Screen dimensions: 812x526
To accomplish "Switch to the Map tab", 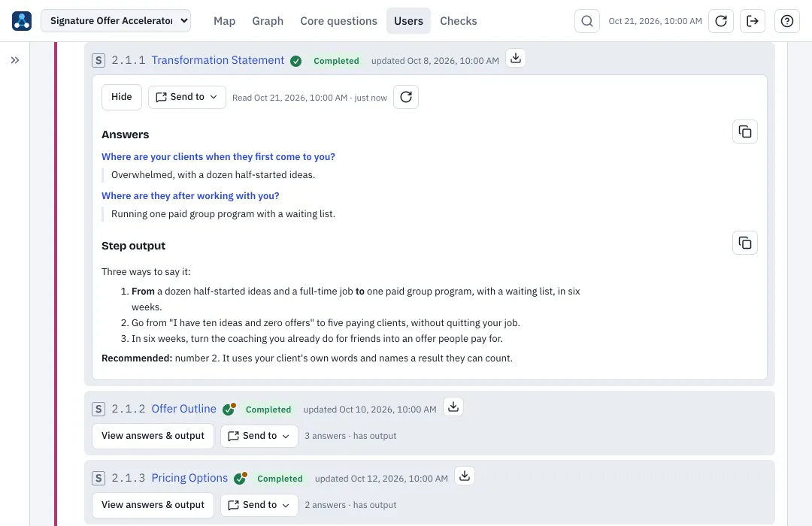I will [224, 21].
